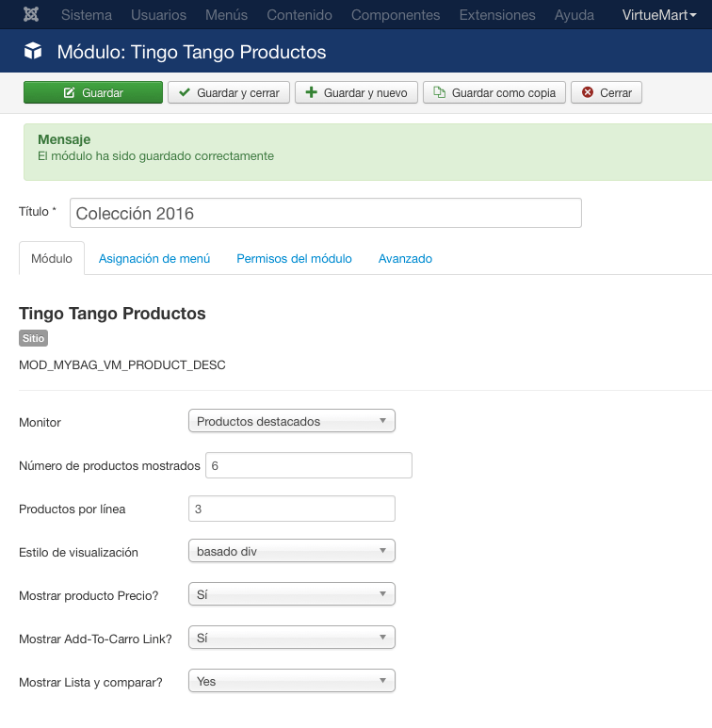Click Guardar y cerrar button
Viewport: 712px width, 728px height.
point(229,92)
